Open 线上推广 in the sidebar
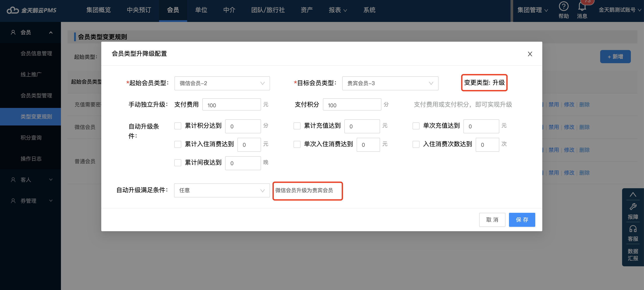The image size is (644, 290). click(30, 74)
